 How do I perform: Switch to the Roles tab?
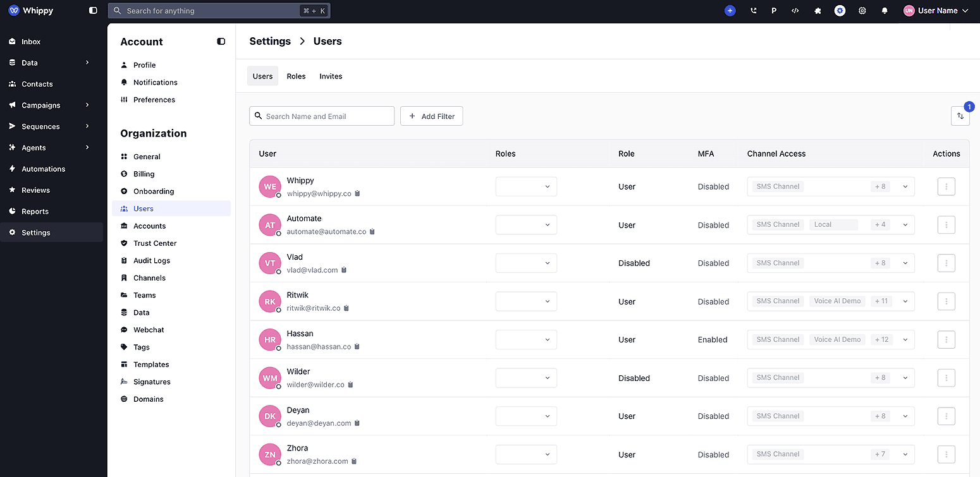[296, 76]
